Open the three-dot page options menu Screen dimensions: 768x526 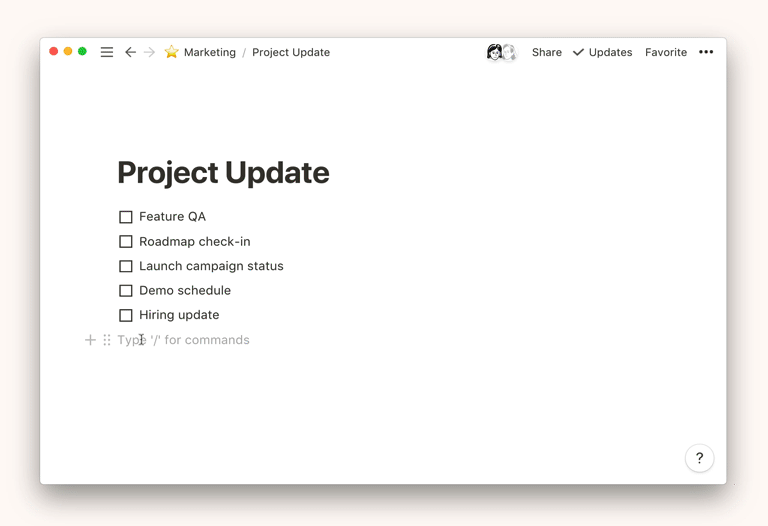pyautogui.click(x=706, y=52)
